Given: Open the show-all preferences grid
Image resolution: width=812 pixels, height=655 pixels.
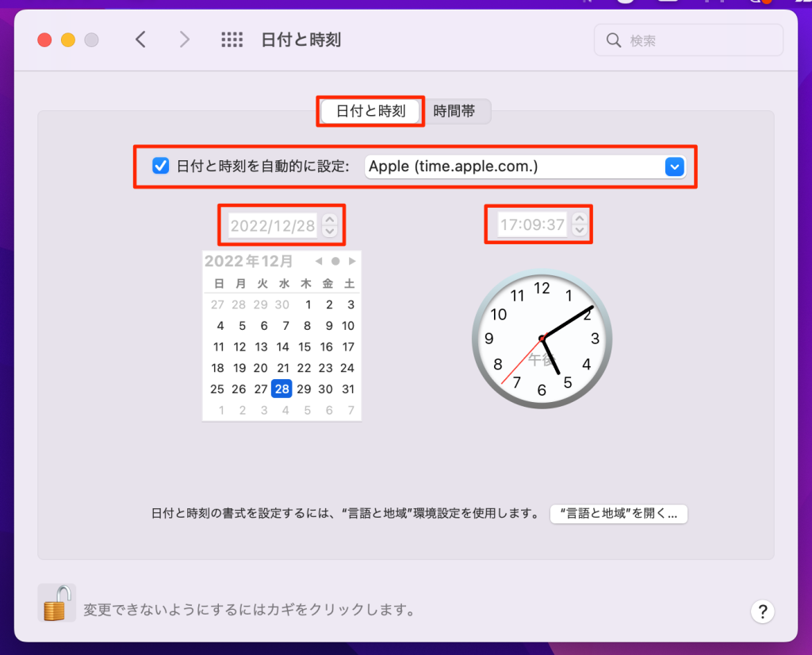Looking at the screenshot, I should pyautogui.click(x=232, y=40).
